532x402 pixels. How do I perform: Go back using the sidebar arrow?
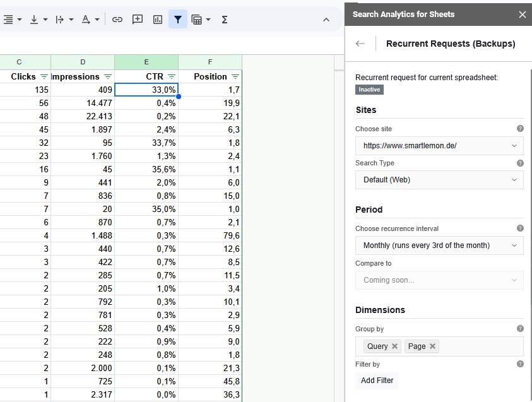(360, 44)
